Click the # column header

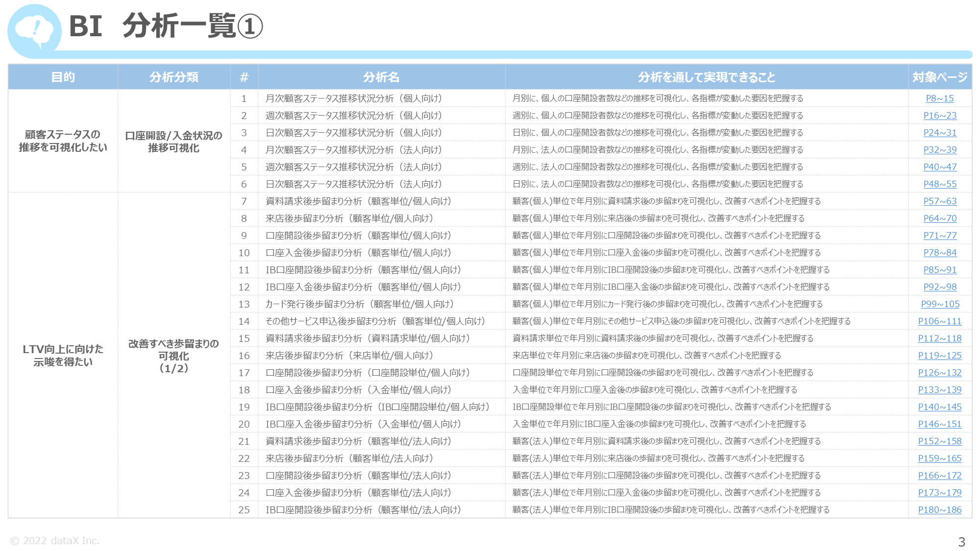244,77
